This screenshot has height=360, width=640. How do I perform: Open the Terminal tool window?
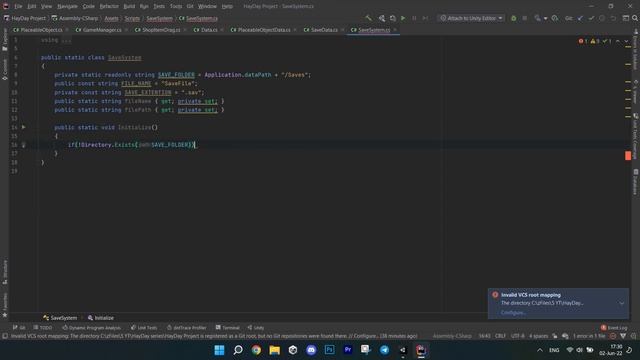click(227, 327)
